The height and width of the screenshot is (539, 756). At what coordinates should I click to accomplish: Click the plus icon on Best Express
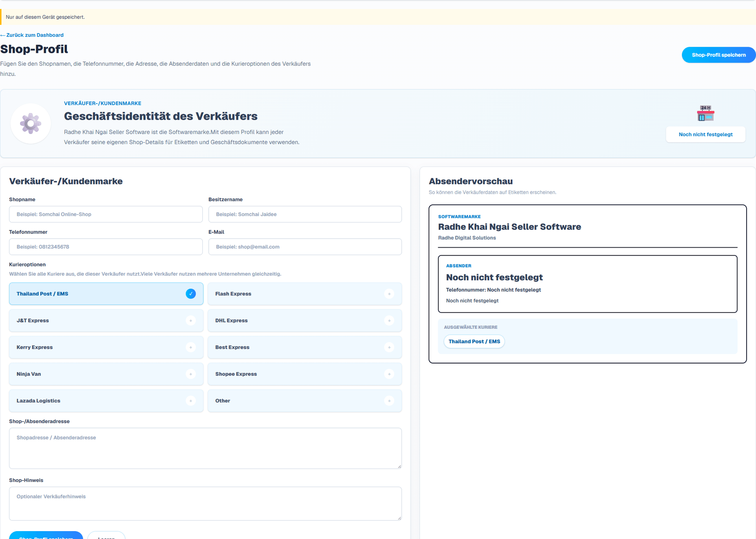pyautogui.click(x=389, y=347)
